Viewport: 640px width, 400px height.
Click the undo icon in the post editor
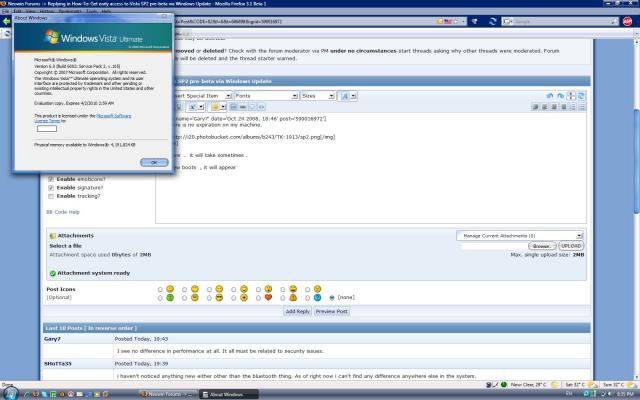pos(550,96)
